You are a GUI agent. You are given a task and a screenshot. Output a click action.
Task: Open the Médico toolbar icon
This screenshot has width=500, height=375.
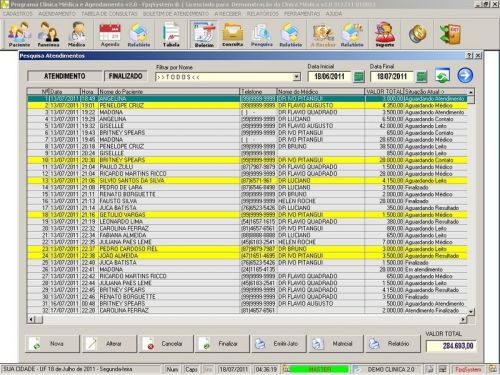[x=77, y=34]
